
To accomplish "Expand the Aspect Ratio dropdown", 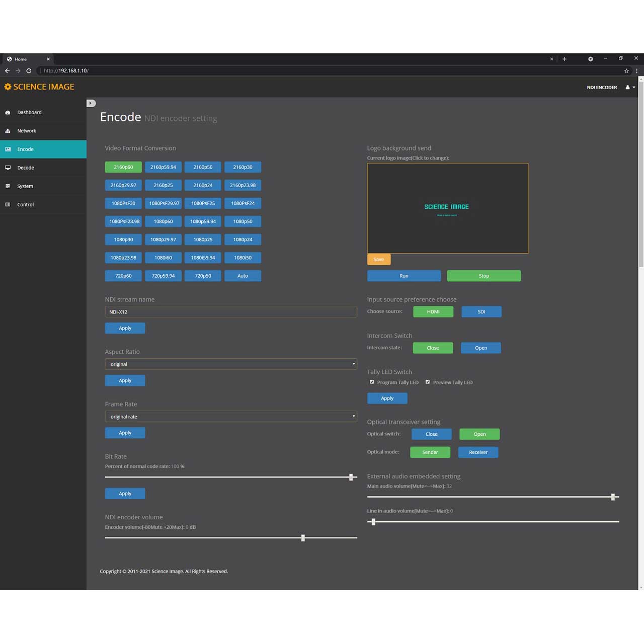I will pos(230,364).
